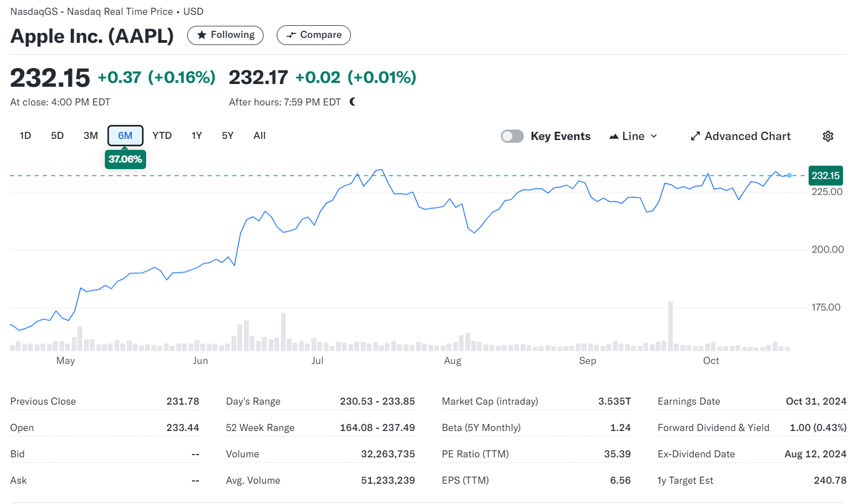Click the 37.06% performance badge
The width and height of the screenshot is (866, 504).
(125, 159)
